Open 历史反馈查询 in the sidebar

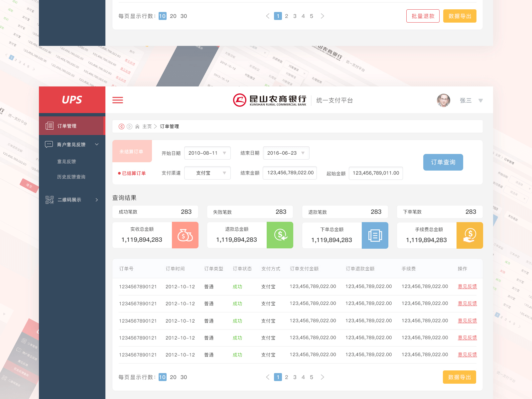71,177
